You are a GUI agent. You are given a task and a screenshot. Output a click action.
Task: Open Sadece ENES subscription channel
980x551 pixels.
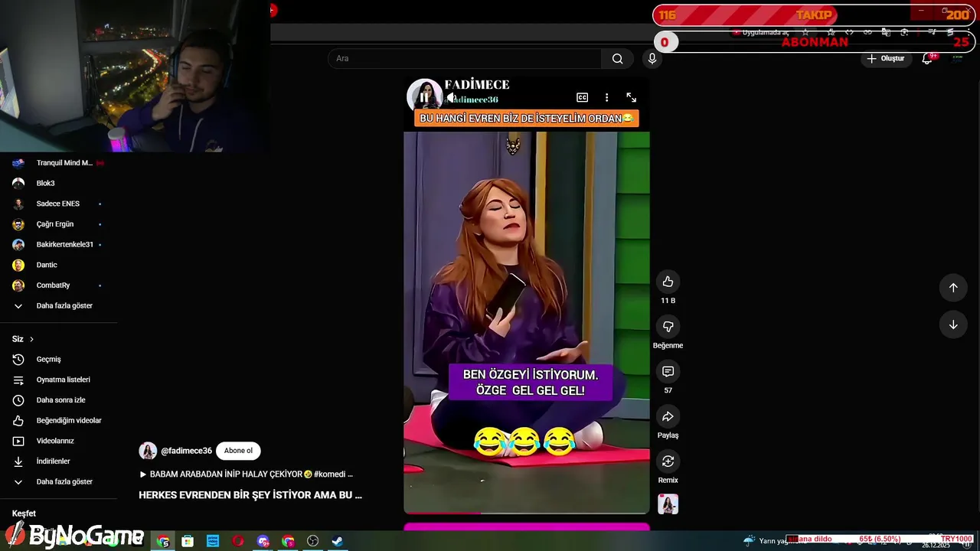tap(58, 204)
